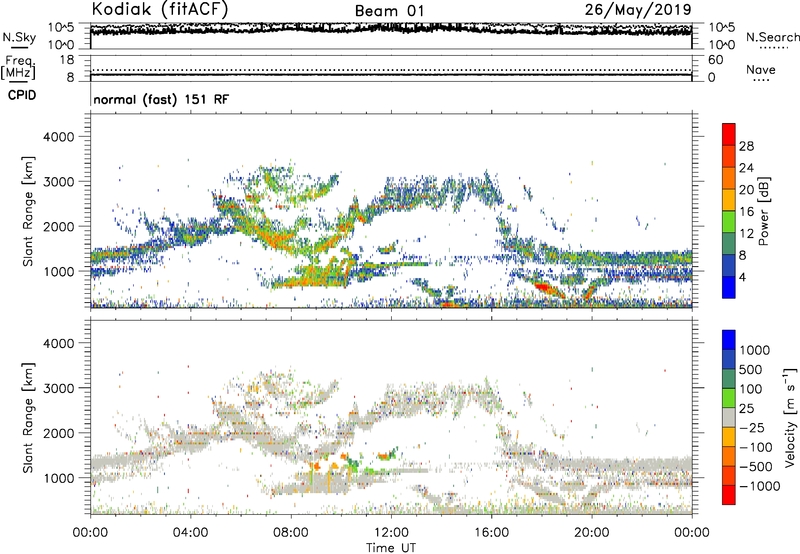Click the '12' label on Power colorbar

pos(746,234)
